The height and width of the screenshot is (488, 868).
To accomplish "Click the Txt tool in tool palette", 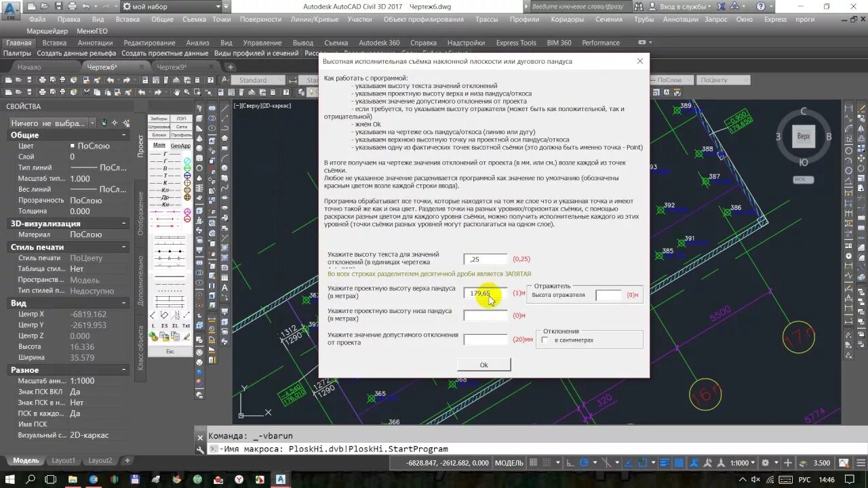I will (186, 326).
